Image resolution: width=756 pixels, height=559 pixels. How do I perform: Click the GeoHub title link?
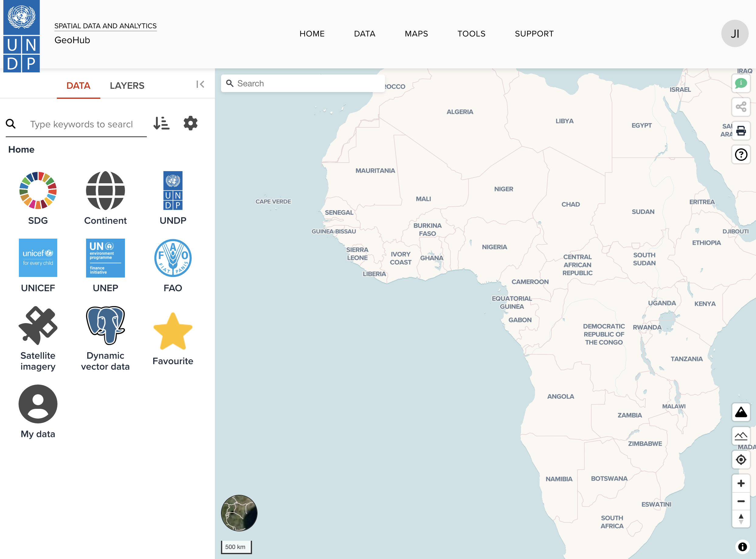(x=72, y=40)
